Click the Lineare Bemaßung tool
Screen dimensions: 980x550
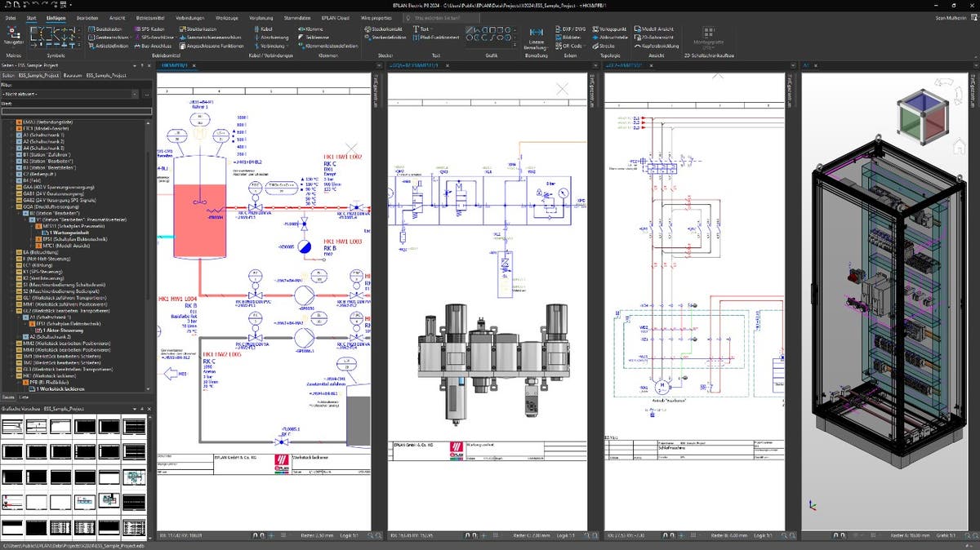537,35
